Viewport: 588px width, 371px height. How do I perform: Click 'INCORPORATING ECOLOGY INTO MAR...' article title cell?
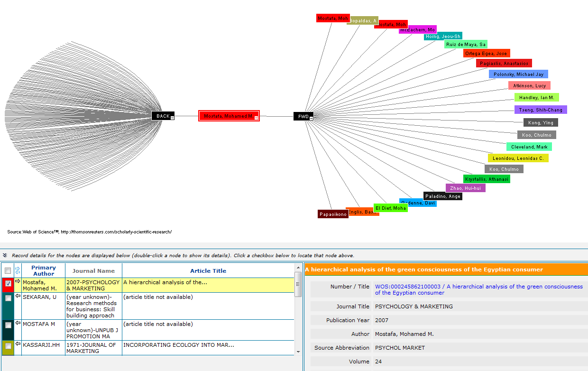click(x=208, y=348)
